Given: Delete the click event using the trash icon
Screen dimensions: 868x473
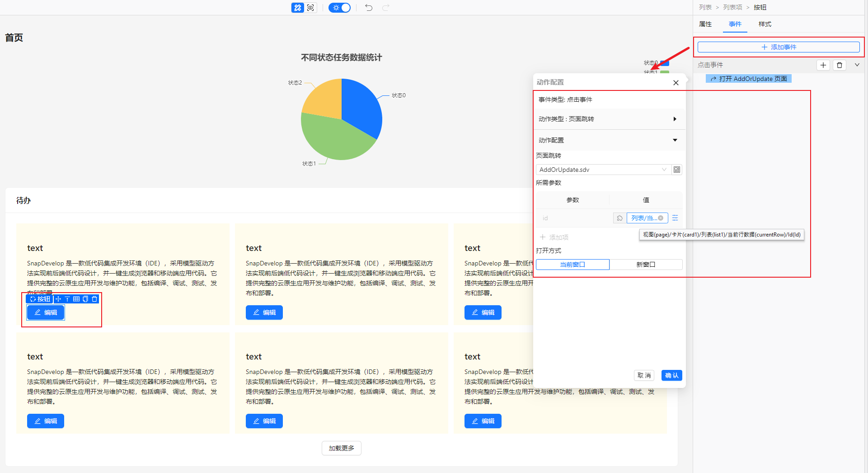Looking at the screenshot, I should [840, 65].
